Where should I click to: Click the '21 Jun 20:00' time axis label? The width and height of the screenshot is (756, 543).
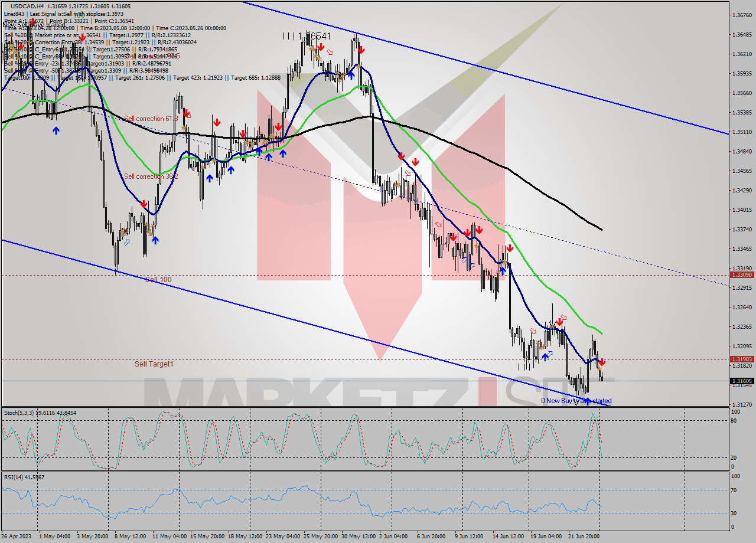584,536
